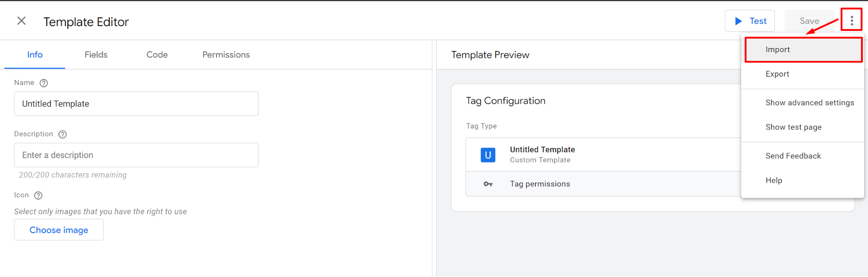Click the help icon beside Icon label
Image resolution: width=868 pixels, height=277 pixels.
(38, 195)
